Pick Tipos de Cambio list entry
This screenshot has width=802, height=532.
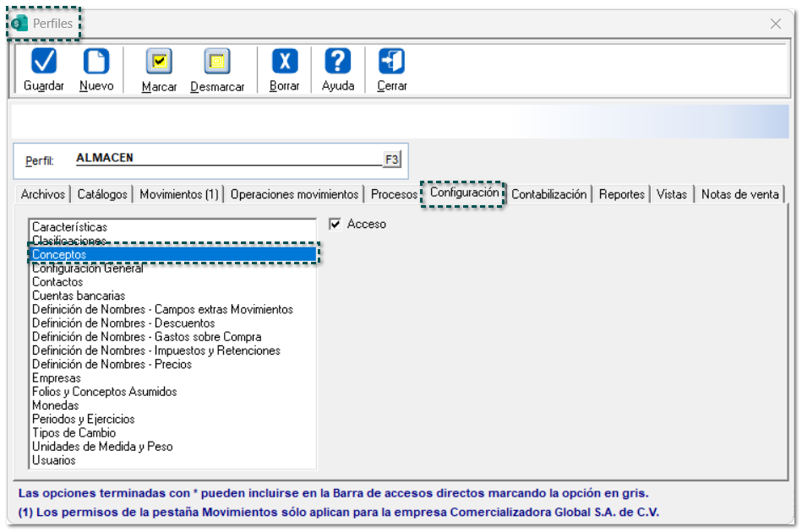74,432
